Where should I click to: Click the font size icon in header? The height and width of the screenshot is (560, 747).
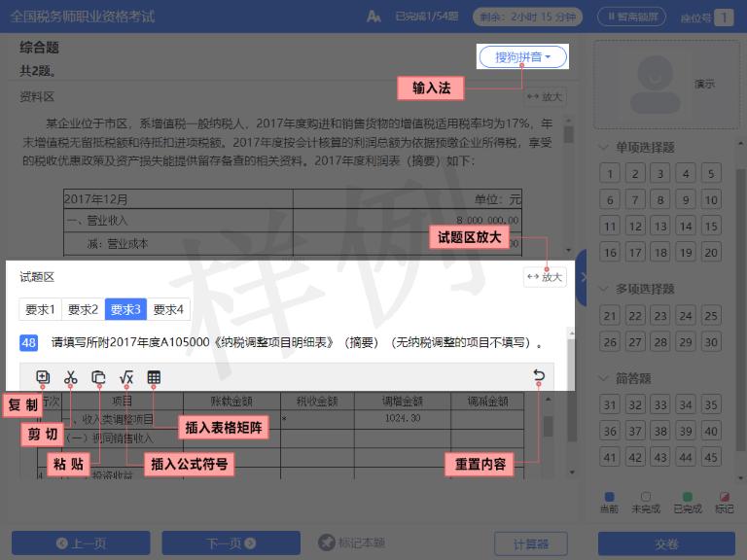tap(373, 17)
